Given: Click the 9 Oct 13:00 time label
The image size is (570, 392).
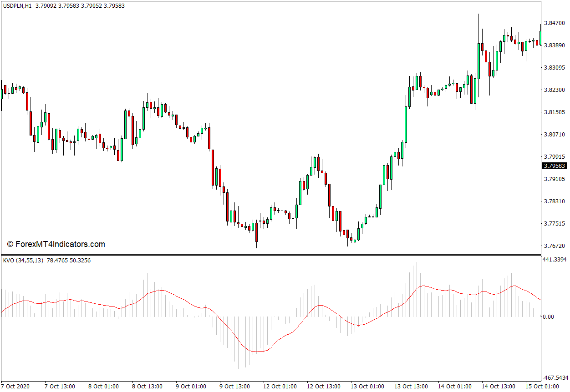Looking at the screenshot, I should tap(234, 387).
